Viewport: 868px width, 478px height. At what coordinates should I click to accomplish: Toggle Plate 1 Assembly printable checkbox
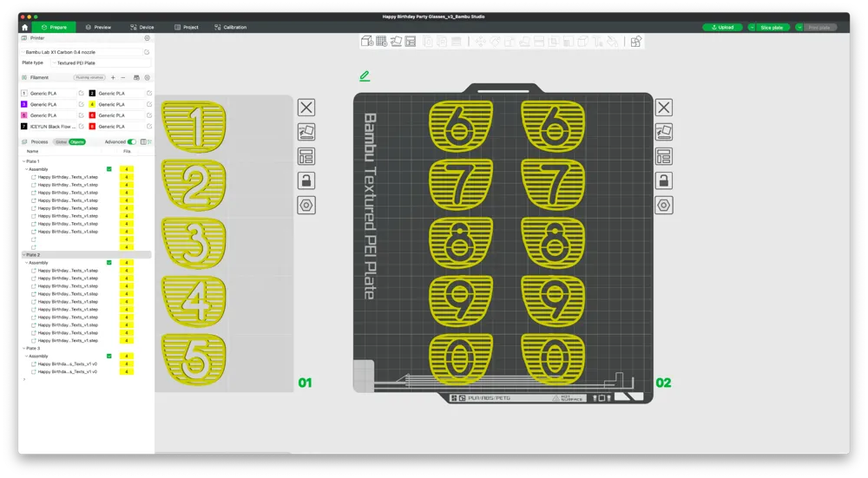tap(109, 169)
